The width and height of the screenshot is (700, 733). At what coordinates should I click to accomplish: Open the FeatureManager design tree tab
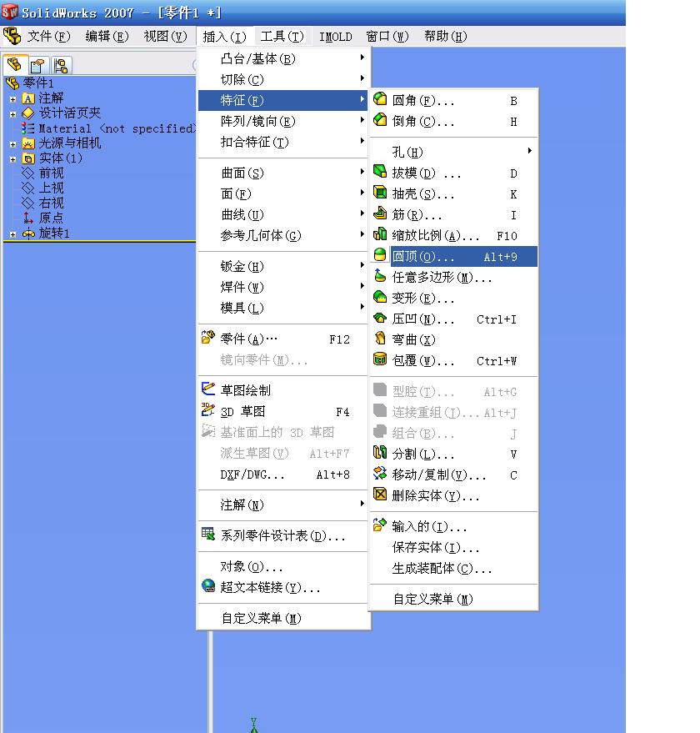[14, 64]
